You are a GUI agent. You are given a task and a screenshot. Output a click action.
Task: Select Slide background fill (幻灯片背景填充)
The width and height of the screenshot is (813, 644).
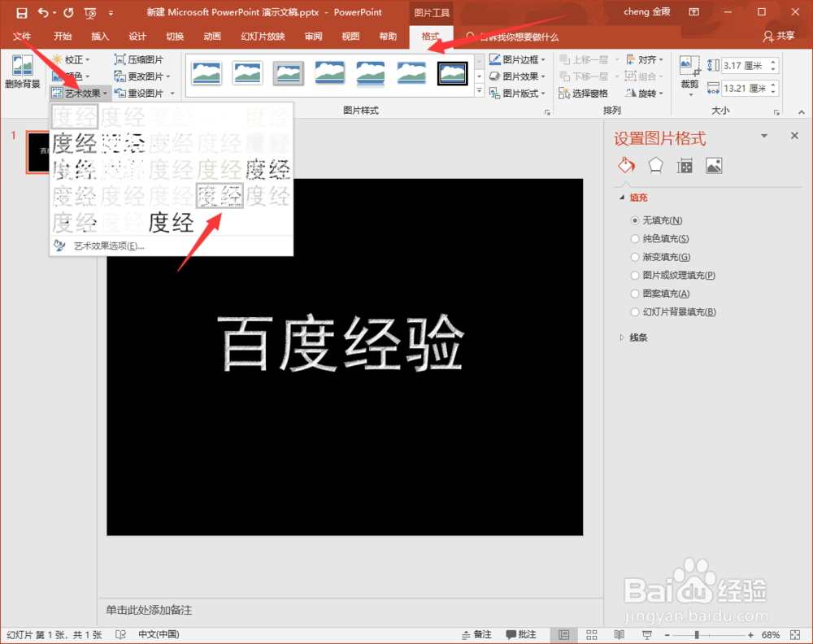pyautogui.click(x=635, y=311)
